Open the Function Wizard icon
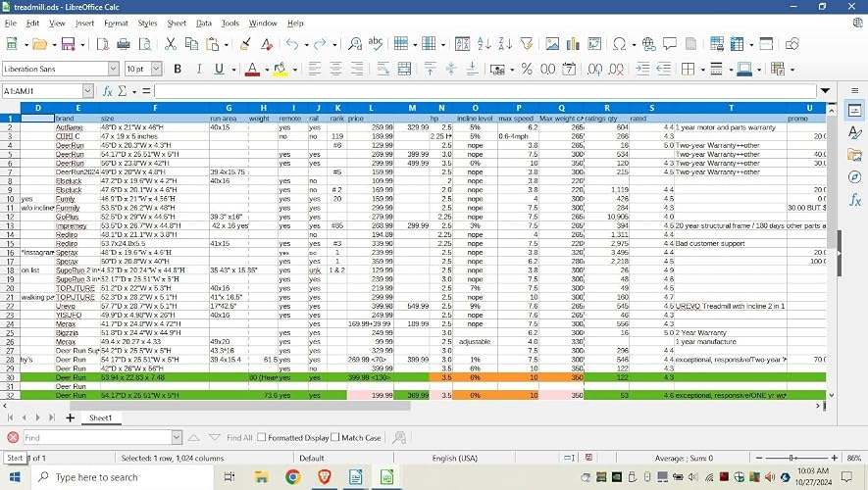The width and height of the screenshot is (868, 490). click(107, 91)
